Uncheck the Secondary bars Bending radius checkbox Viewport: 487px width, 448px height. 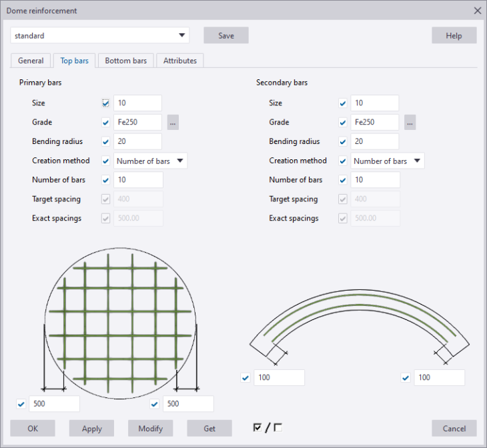pyautogui.click(x=343, y=142)
